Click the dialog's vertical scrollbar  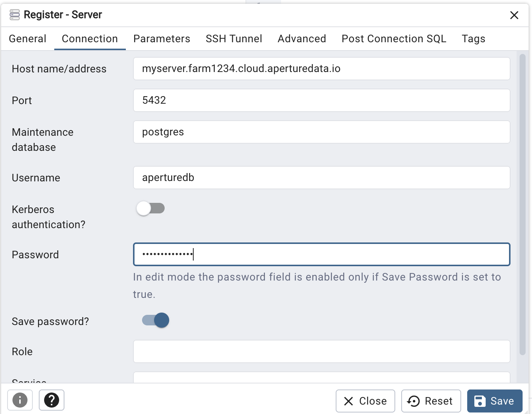tap(522, 205)
